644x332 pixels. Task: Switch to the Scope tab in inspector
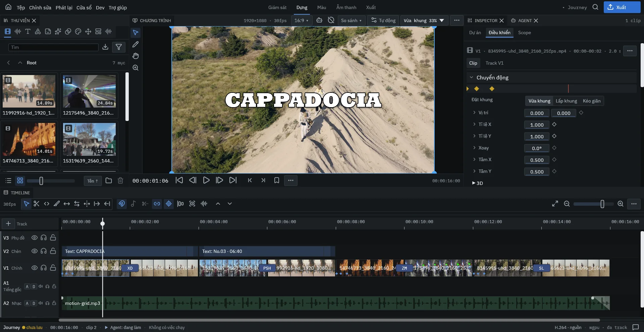[524, 32]
